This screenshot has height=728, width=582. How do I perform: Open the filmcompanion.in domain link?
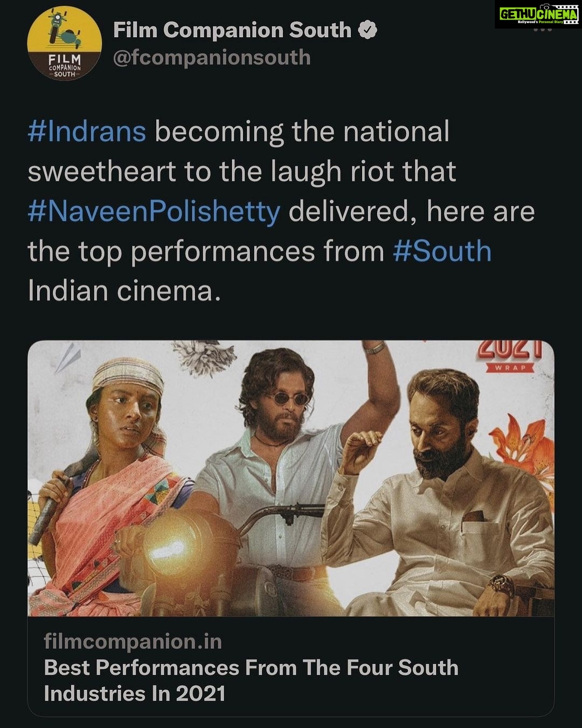pyautogui.click(x=133, y=642)
